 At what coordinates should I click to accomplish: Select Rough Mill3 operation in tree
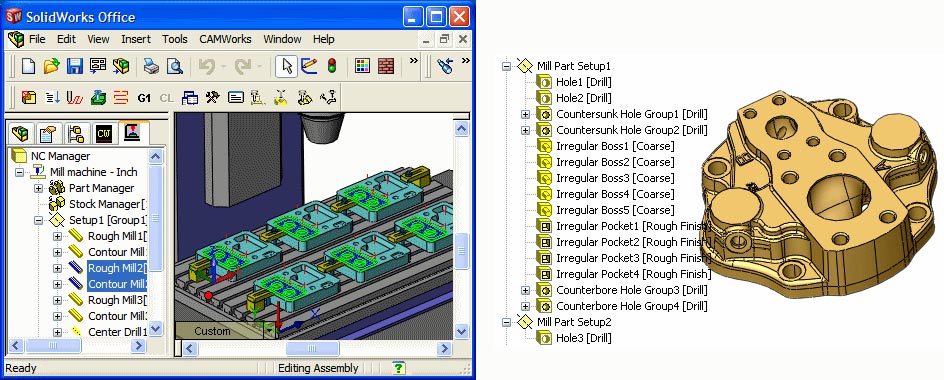pyautogui.click(x=117, y=300)
